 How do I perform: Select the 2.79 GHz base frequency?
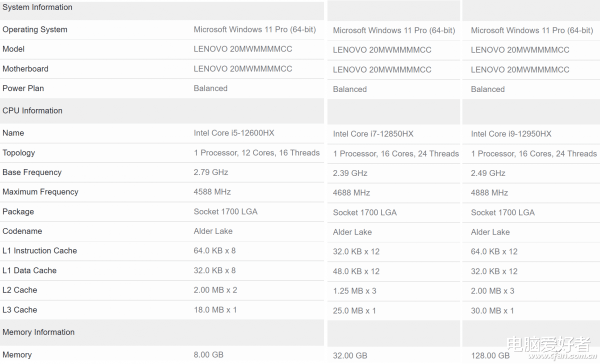tap(211, 172)
